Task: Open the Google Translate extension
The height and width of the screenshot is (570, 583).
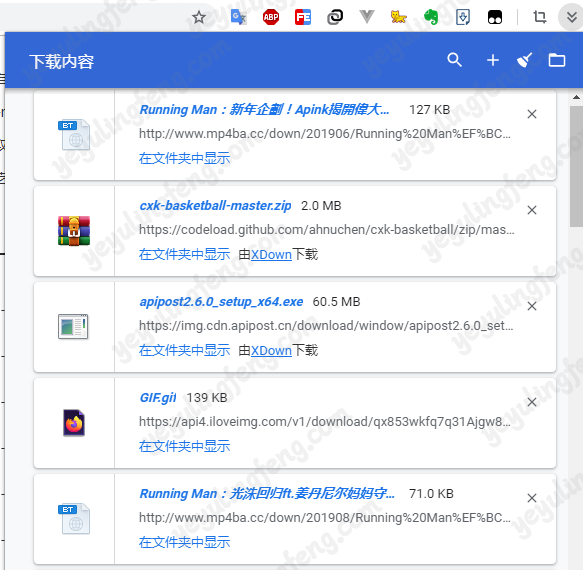Action: click(238, 17)
